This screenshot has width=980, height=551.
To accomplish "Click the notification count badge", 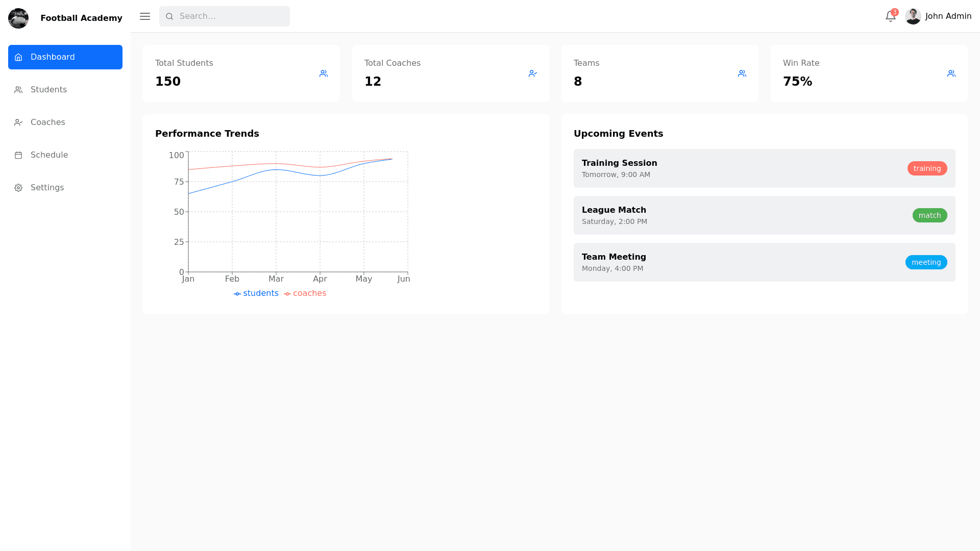I will pyautogui.click(x=894, y=11).
